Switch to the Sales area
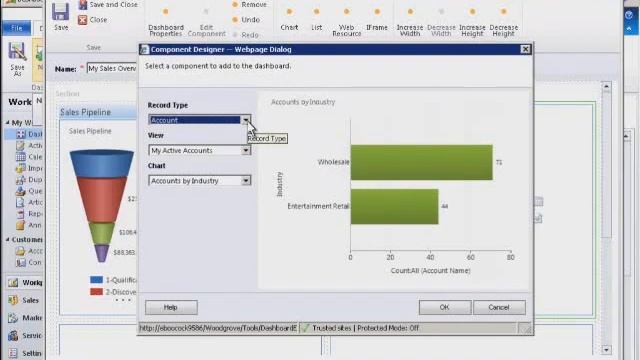 click(24, 300)
